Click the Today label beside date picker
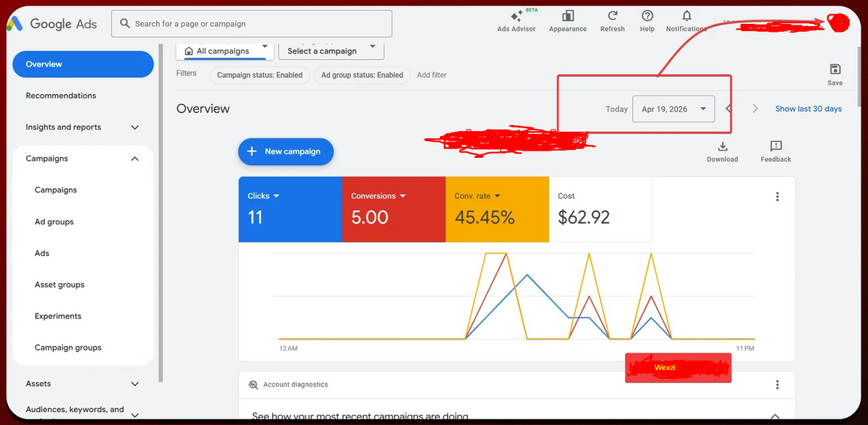 tap(616, 109)
